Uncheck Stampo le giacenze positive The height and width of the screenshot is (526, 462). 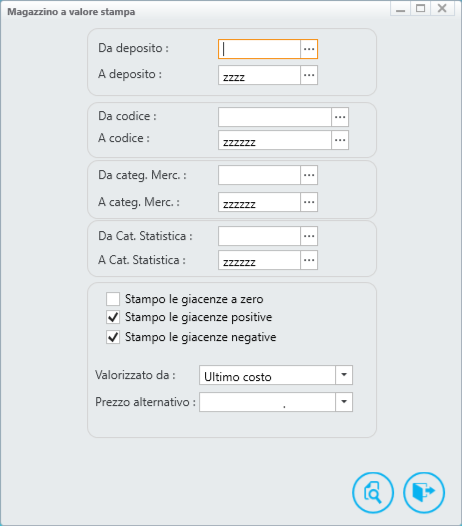click(x=113, y=317)
